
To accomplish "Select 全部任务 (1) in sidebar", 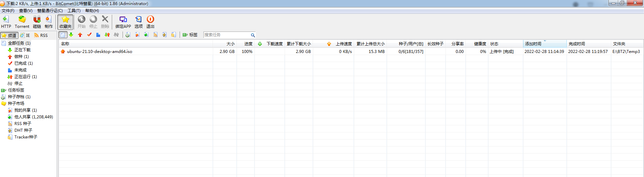I will point(19,43).
